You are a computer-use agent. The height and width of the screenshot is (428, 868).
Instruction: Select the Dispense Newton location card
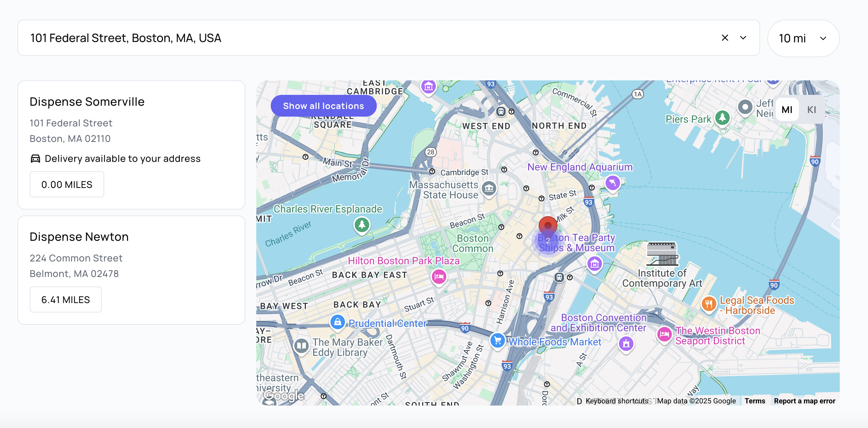tap(131, 270)
